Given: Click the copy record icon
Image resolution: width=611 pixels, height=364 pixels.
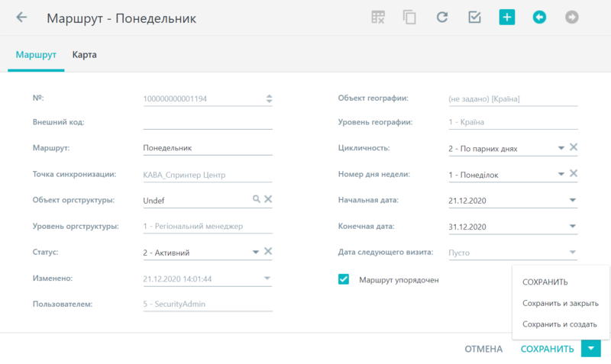Looking at the screenshot, I should coord(409,18).
